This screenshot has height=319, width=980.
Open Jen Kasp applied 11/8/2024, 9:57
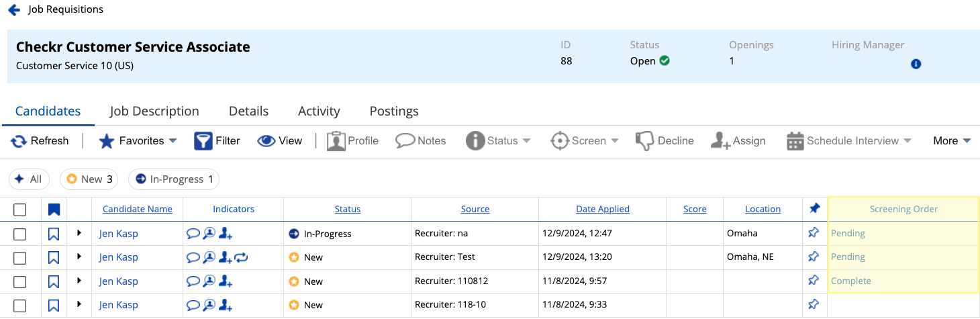(119, 281)
